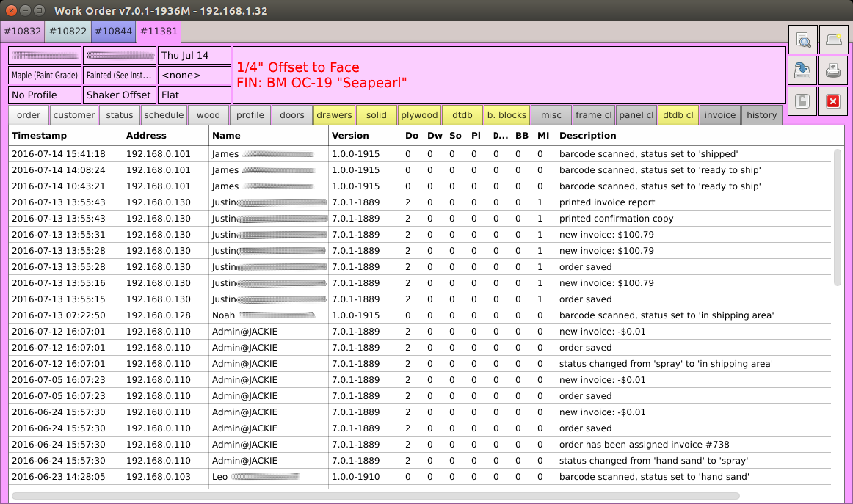Open the invoice tab
The image size is (853, 504).
click(719, 115)
